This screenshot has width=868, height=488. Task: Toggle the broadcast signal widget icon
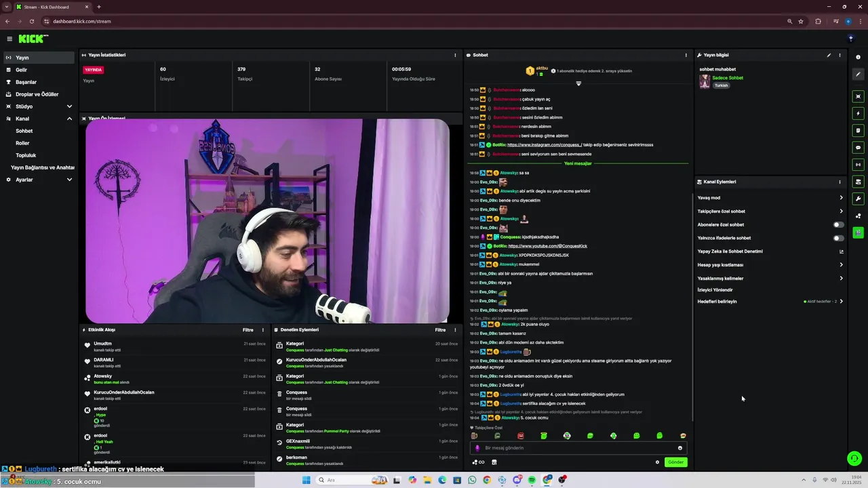click(x=858, y=164)
